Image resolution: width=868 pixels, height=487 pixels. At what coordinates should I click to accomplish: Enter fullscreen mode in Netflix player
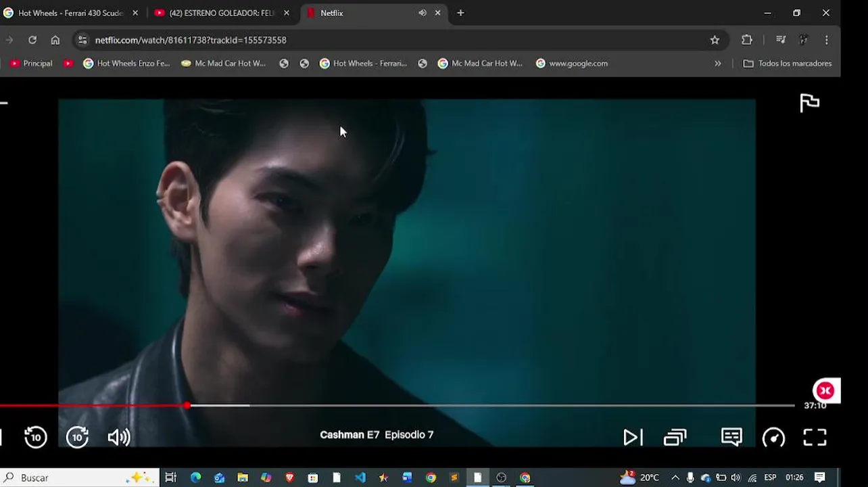coord(815,438)
